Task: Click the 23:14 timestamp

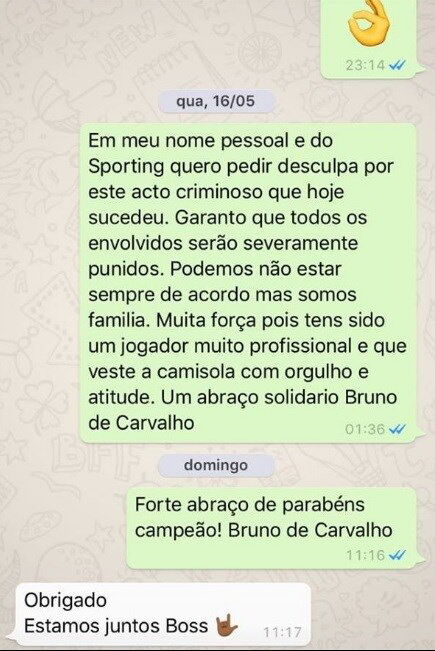Action: point(365,65)
